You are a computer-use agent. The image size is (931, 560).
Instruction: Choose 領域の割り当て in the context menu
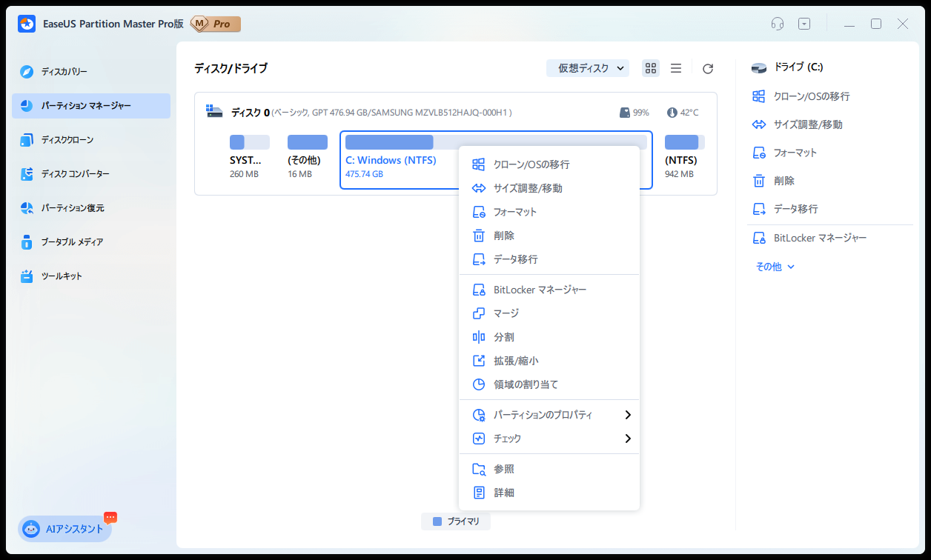(549, 384)
